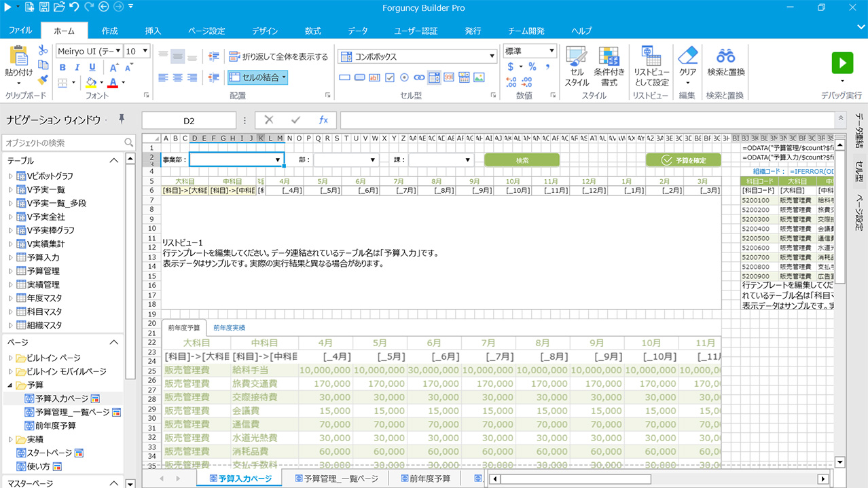Toggle underline formatting
This screenshot has height=488, width=868.
pos(92,67)
